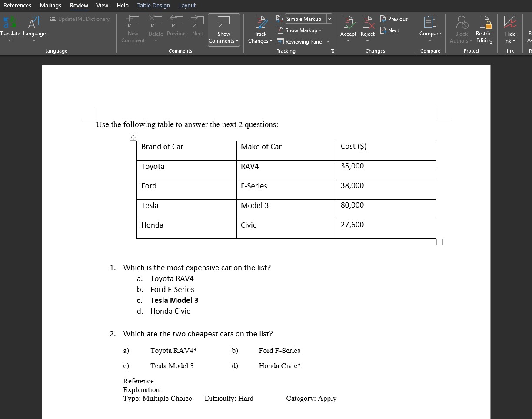The width and height of the screenshot is (532, 419).
Task: Click the table resize handle
Action: click(439, 242)
